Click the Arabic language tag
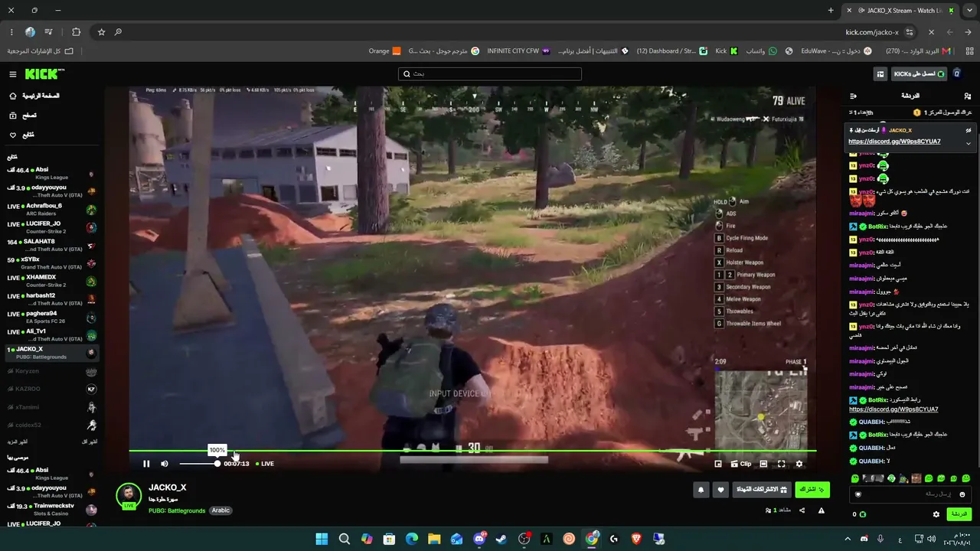Image resolution: width=980 pixels, height=551 pixels. 220,510
